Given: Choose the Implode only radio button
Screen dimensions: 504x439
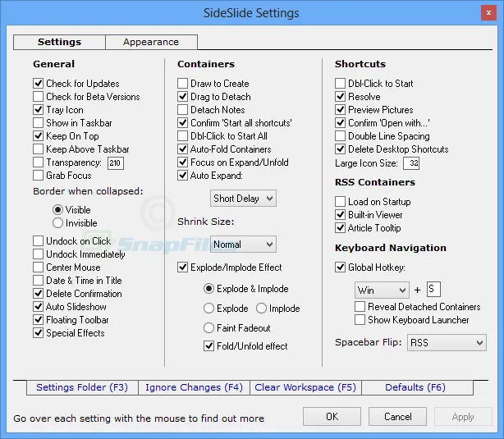Looking at the screenshot, I should [x=261, y=309].
